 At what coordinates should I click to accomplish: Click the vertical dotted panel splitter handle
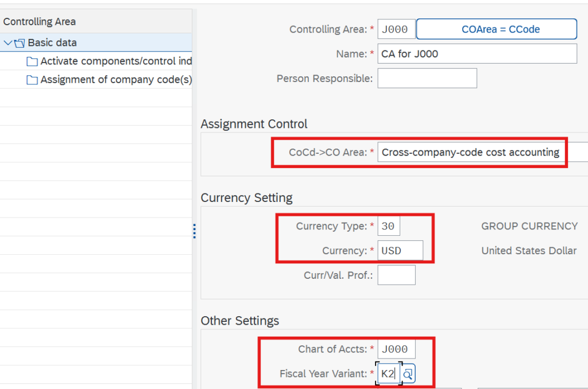pyautogui.click(x=195, y=231)
